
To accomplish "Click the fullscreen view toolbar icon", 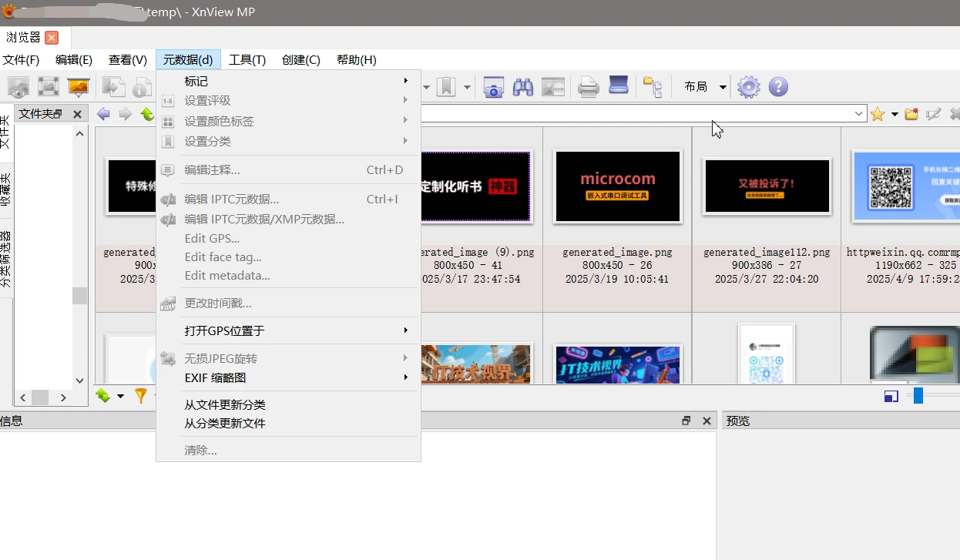I will point(49,87).
